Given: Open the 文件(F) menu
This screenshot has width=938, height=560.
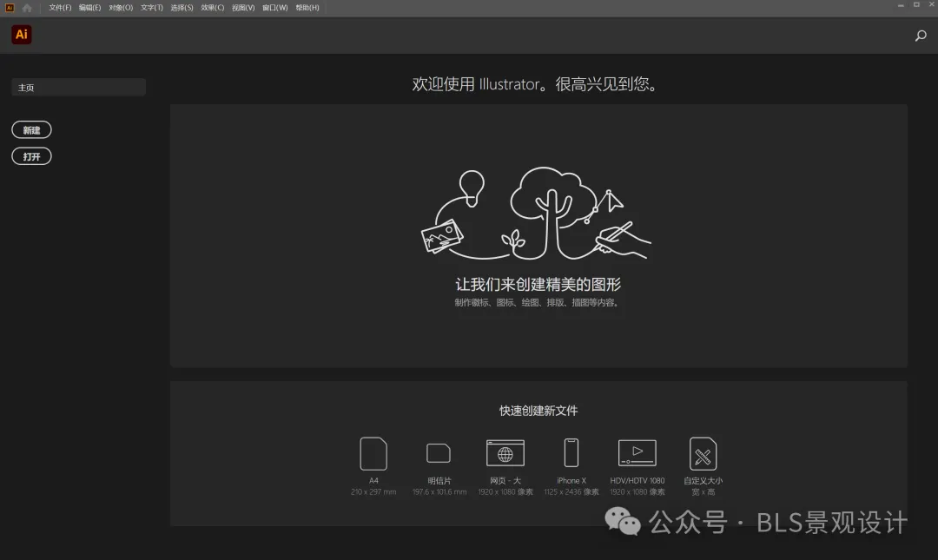Looking at the screenshot, I should [x=60, y=8].
